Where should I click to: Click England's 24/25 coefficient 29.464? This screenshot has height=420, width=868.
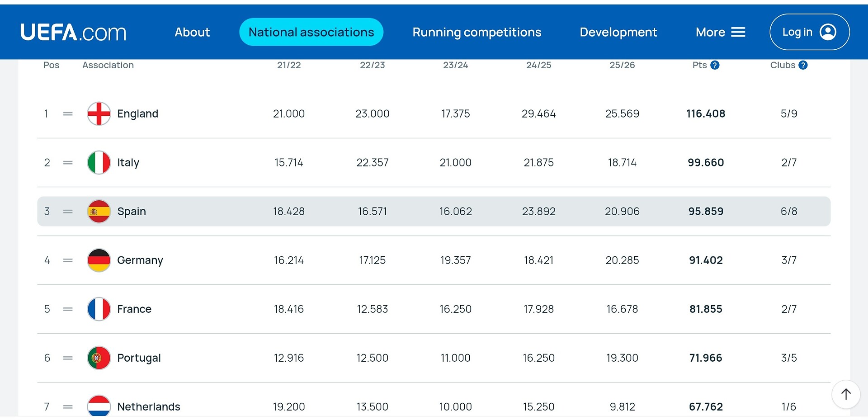point(538,113)
